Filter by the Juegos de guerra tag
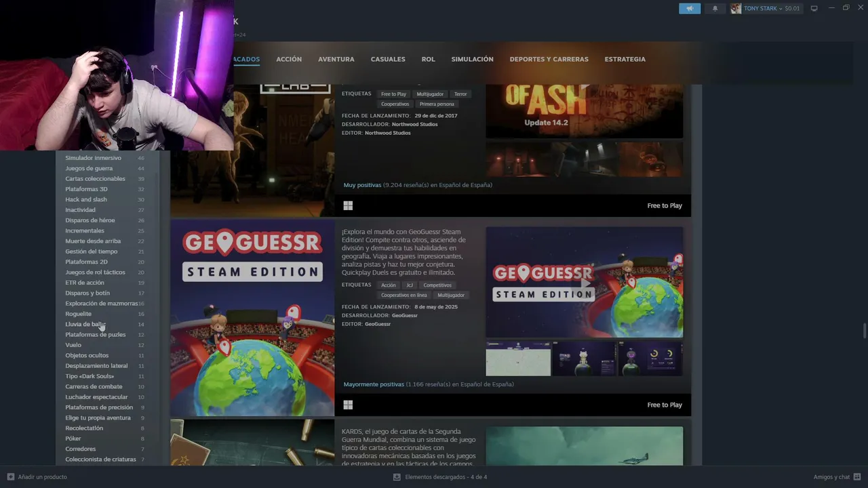Screen dimensions: 868x488 coord(89,168)
